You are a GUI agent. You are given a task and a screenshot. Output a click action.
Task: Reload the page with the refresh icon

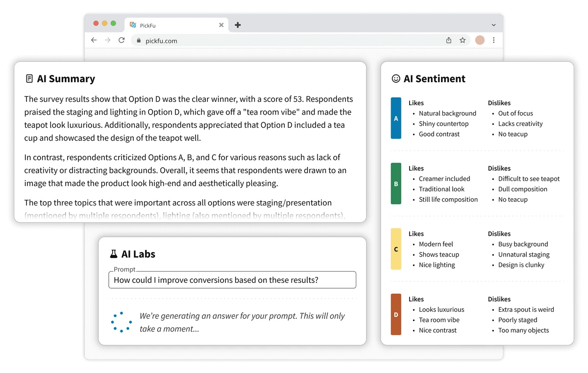[122, 40]
